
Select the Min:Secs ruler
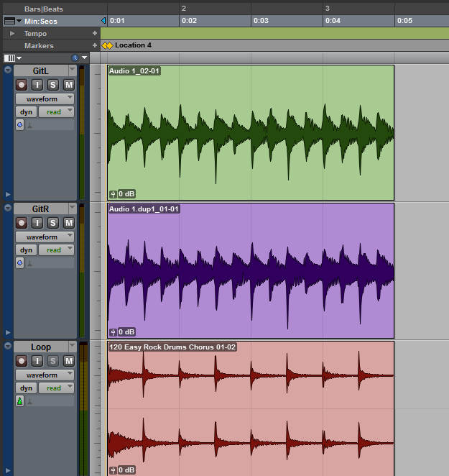tap(41, 21)
